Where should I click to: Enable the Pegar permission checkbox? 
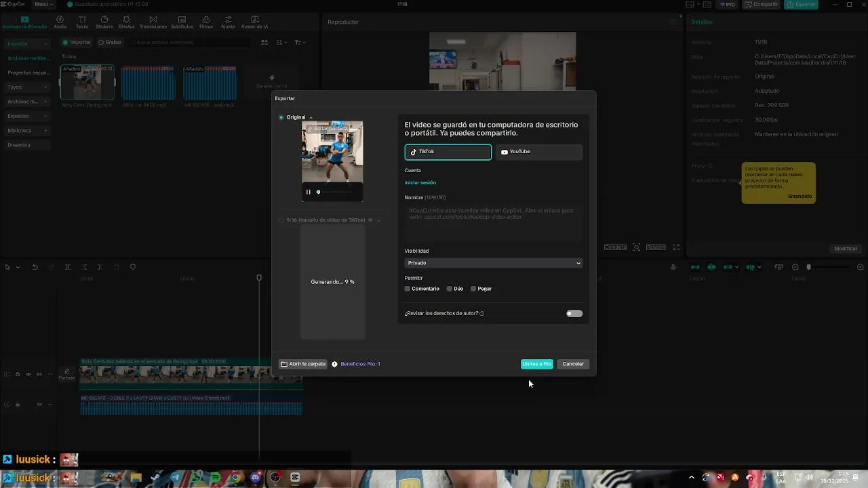[x=473, y=289]
